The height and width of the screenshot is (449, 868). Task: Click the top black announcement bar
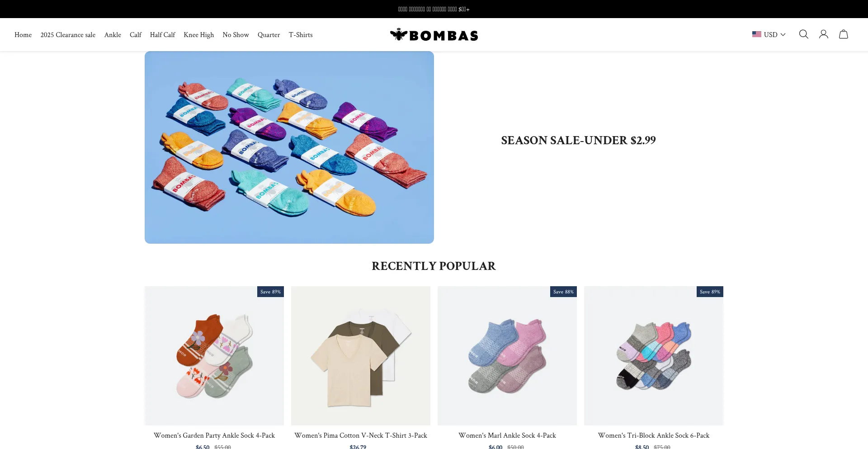(x=434, y=9)
